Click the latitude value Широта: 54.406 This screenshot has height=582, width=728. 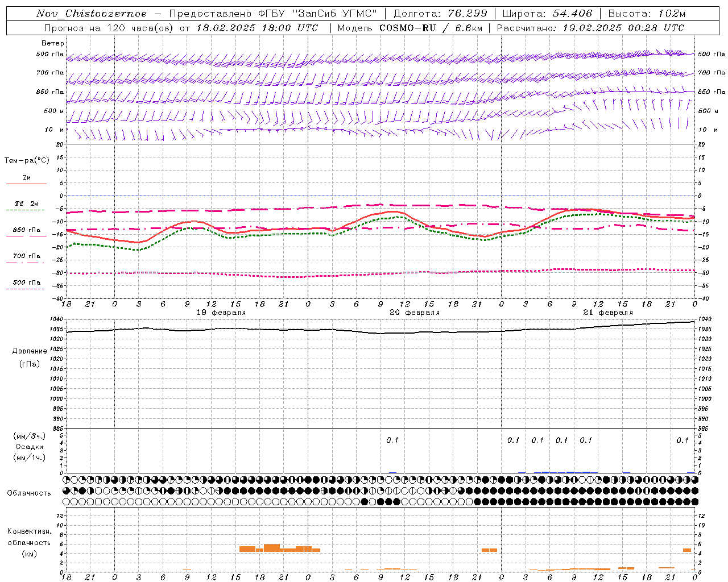[547, 14]
